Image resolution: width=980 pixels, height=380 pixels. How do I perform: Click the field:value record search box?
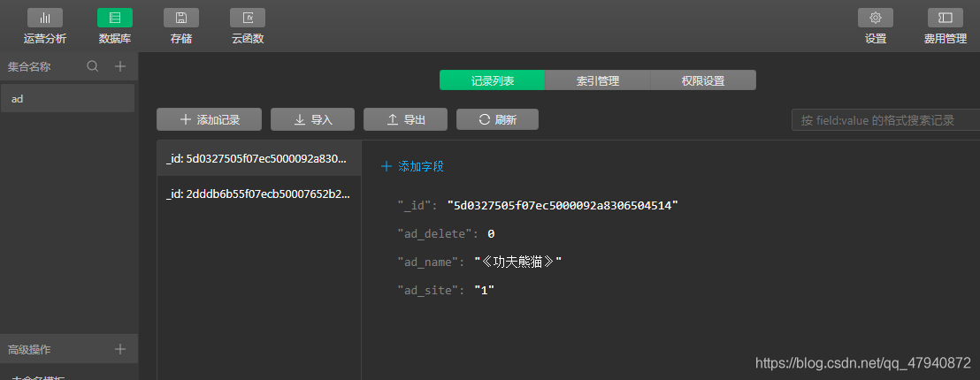pyautogui.click(x=884, y=120)
